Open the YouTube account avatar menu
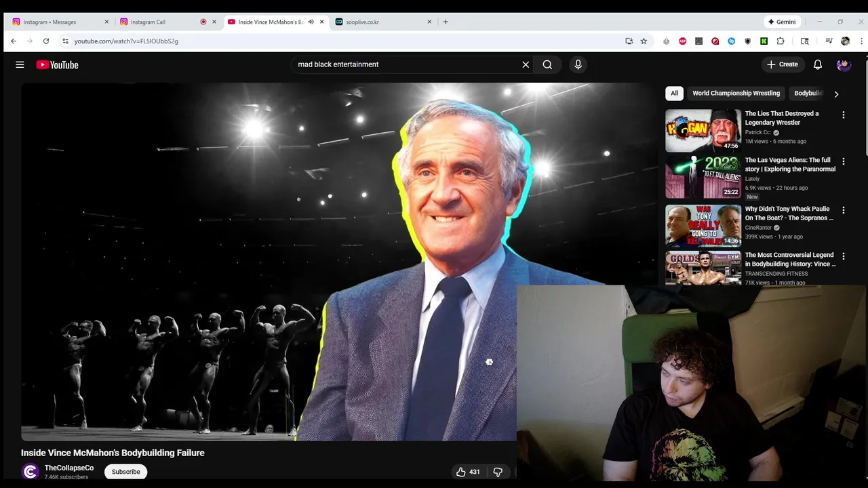This screenshot has width=868, height=488. (844, 64)
